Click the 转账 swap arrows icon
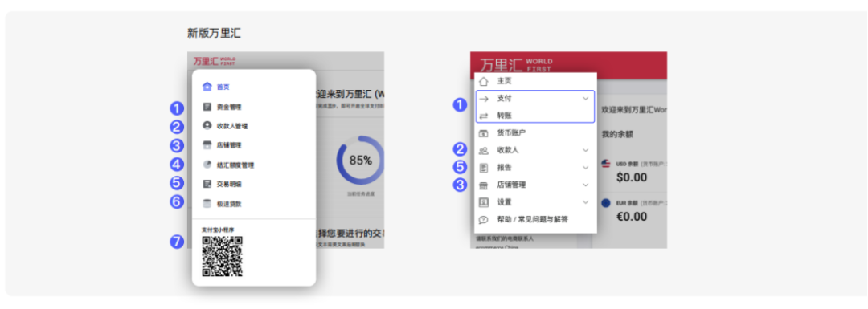The width and height of the screenshot is (868, 309). tap(483, 116)
